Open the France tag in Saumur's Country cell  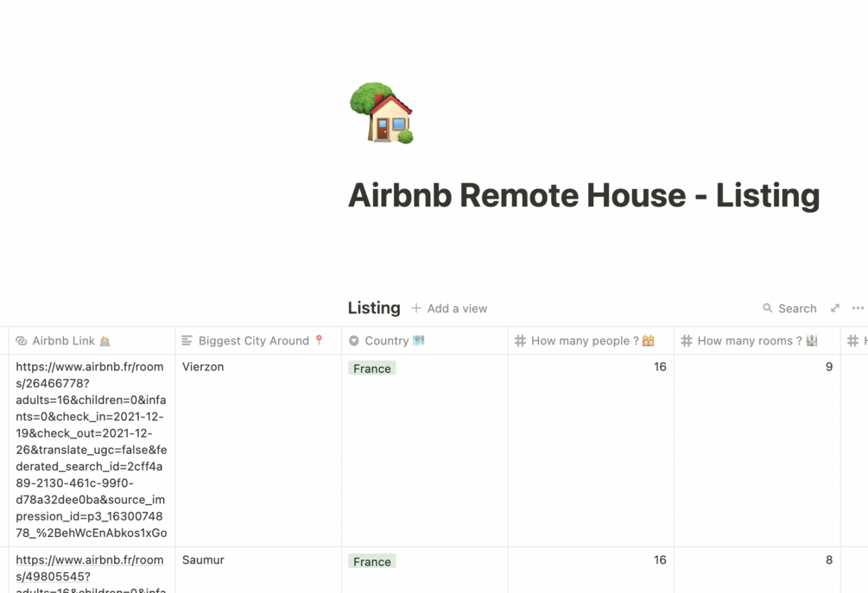pos(371,561)
